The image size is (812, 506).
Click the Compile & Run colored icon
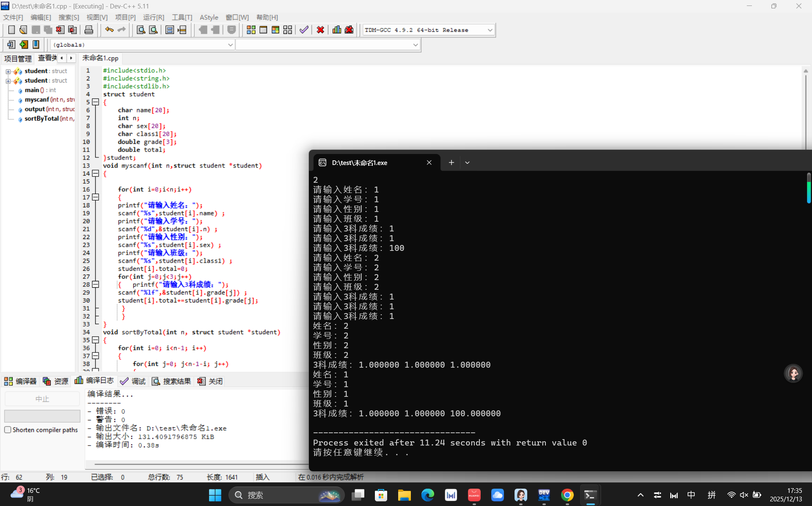coord(275,30)
